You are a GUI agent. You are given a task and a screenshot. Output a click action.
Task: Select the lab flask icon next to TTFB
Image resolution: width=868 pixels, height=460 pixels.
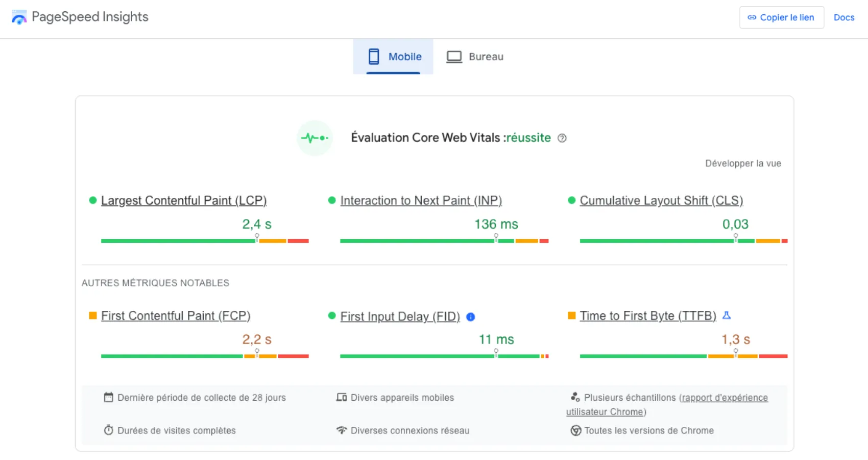click(x=728, y=315)
